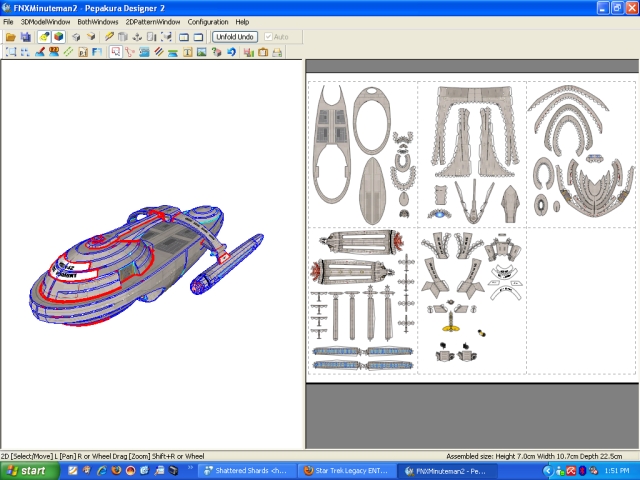Click the plain gray cube icon
Viewport: 640px width, 480px height.
[76, 37]
